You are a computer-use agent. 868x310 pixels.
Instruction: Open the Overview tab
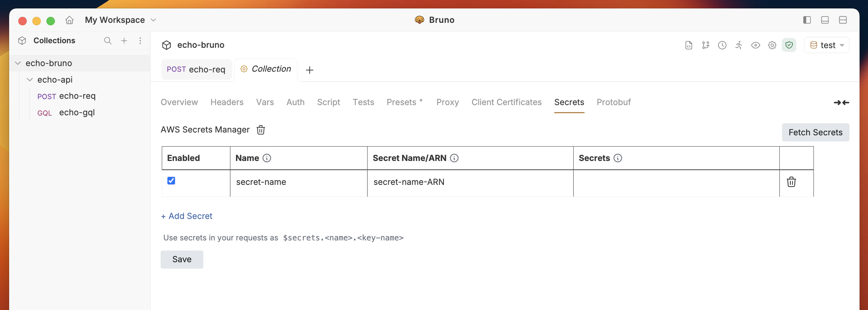tap(179, 102)
